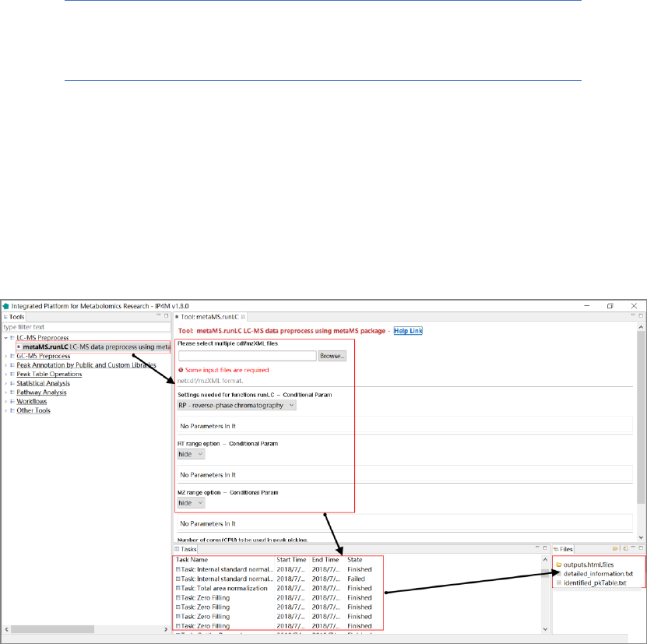Click the Tools panel scroll right arrow
Screen dimensions: 647x644
coord(166,629)
